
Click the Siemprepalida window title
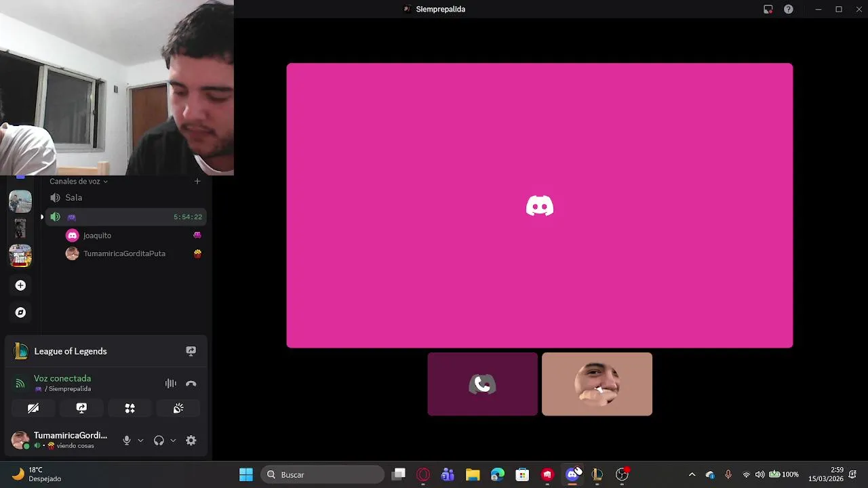coord(440,9)
